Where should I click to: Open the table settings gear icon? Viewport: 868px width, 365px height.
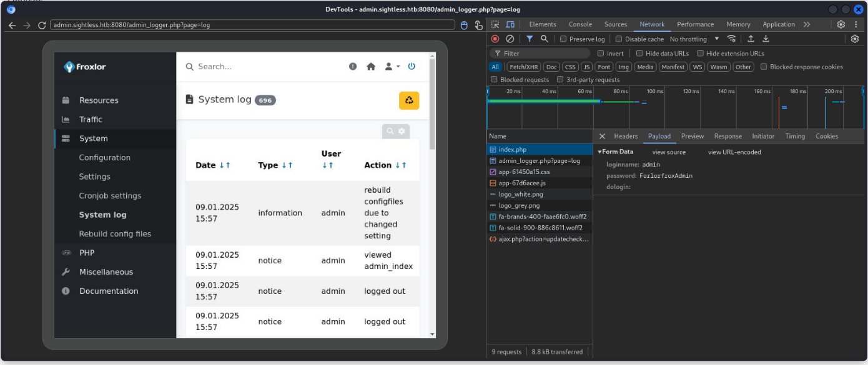tap(402, 131)
